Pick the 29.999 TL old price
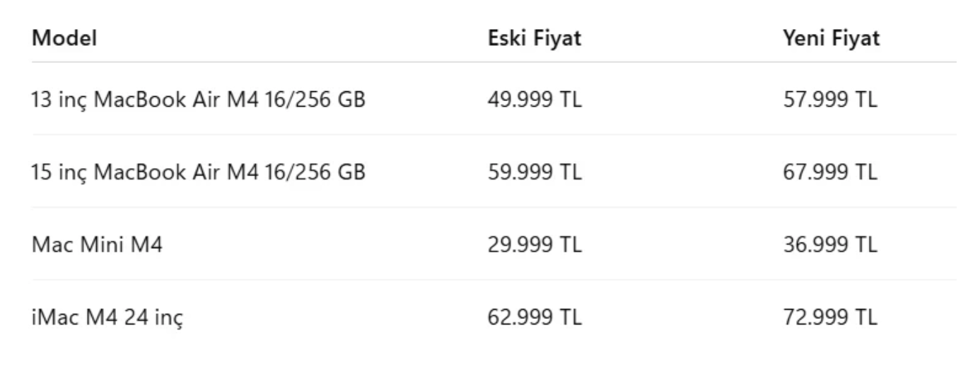 pos(535,245)
